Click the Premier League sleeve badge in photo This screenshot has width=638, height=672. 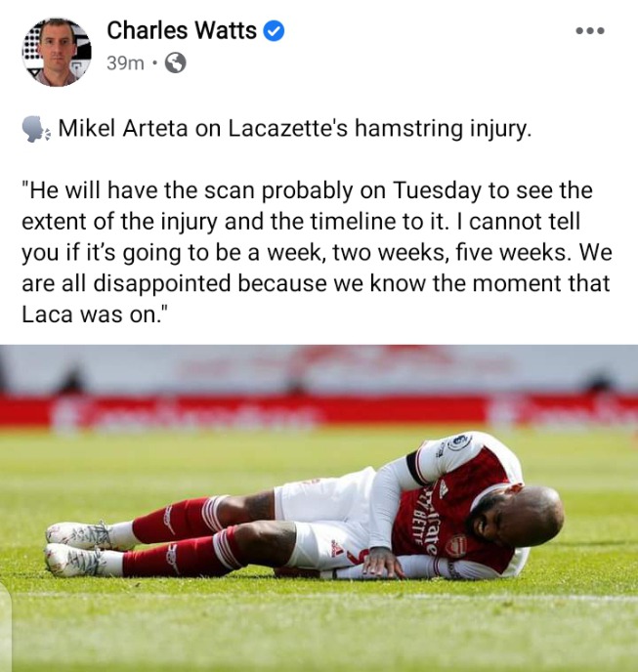tap(459, 441)
